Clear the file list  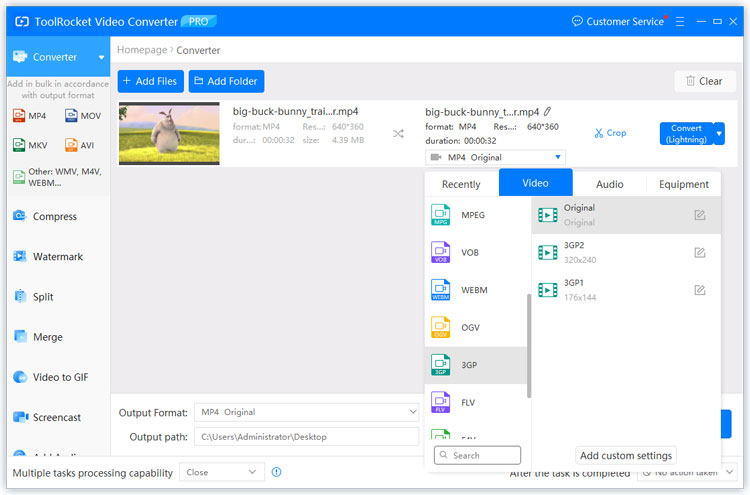(x=705, y=81)
